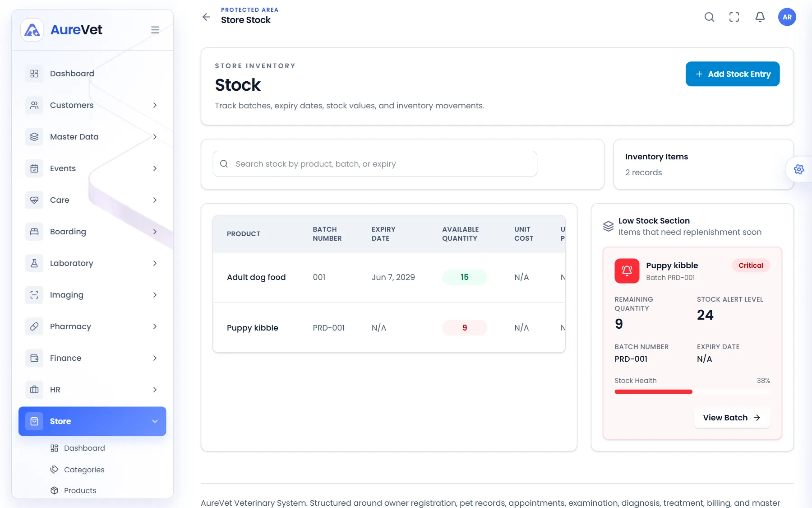Click the Add Stock Entry button

click(x=733, y=74)
